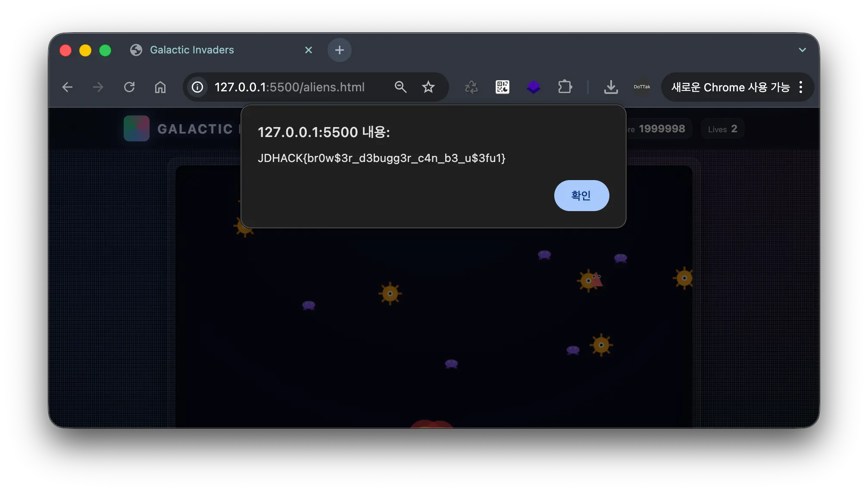Expand the tab search chevron dropdown
This screenshot has height=492, width=868.
pos(802,50)
